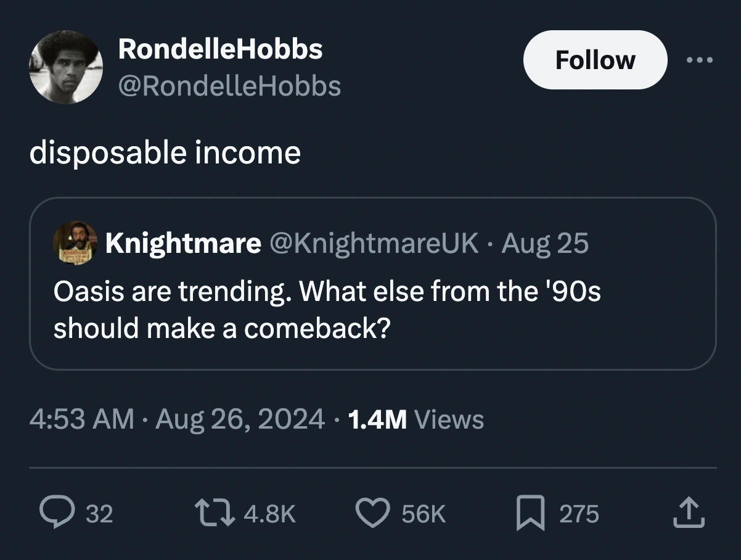Click the @RondelleHobbs handle
Viewport: 741px width, 560px height.
click(x=229, y=86)
